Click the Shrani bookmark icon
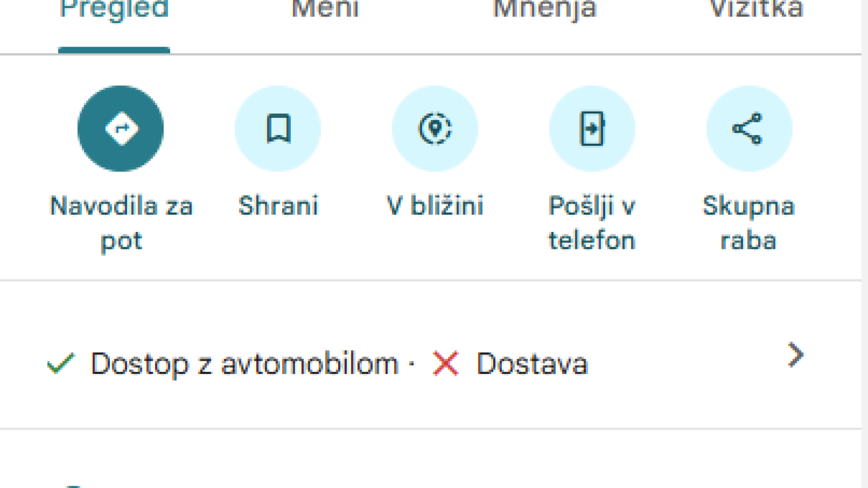This screenshot has height=488, width=868. [278, 129]
